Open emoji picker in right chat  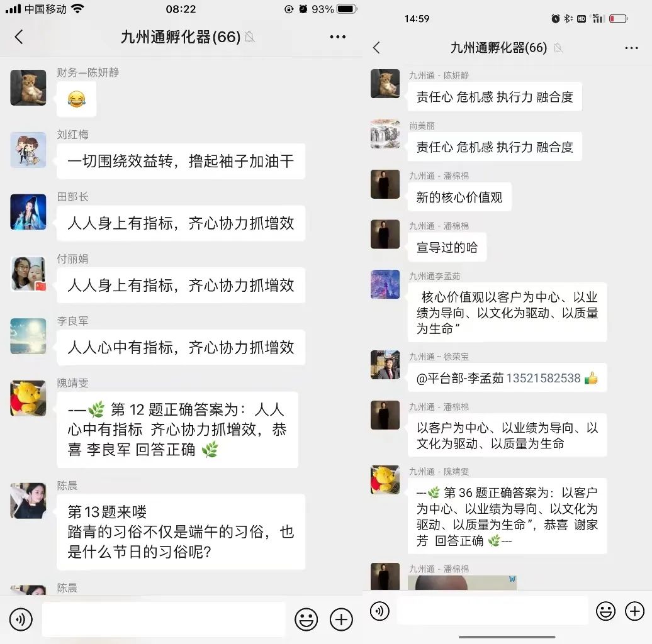(605, 611)
